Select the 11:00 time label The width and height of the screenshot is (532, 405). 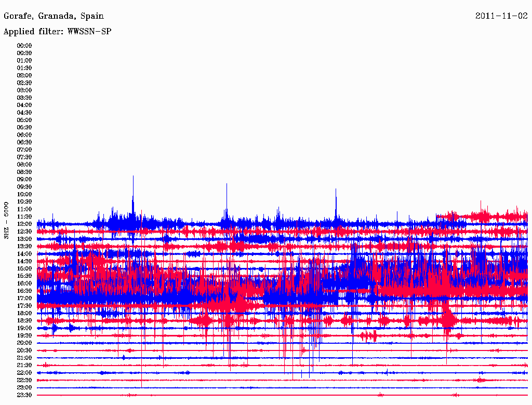point(24,209)
